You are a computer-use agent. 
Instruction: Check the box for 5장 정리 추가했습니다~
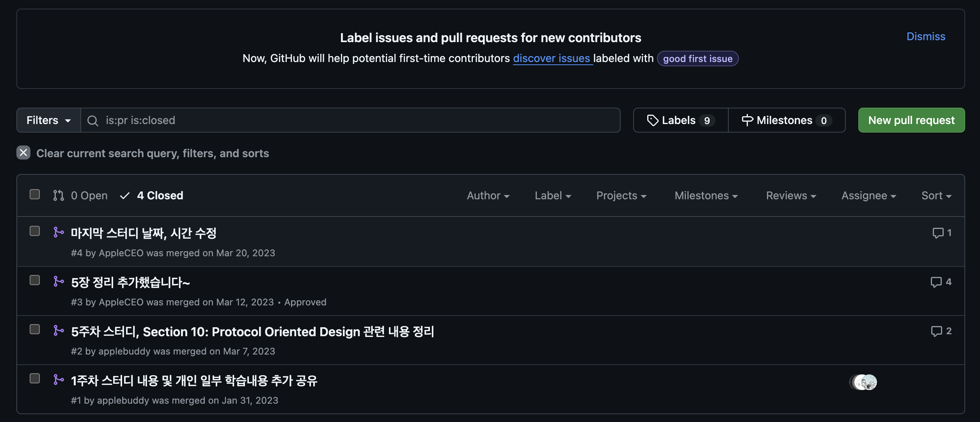(35, 280)
